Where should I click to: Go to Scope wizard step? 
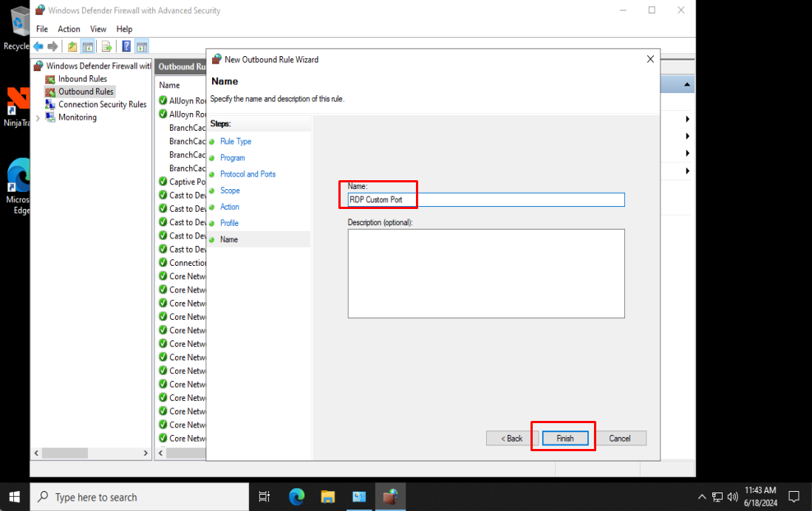click(x=230, y=191)
